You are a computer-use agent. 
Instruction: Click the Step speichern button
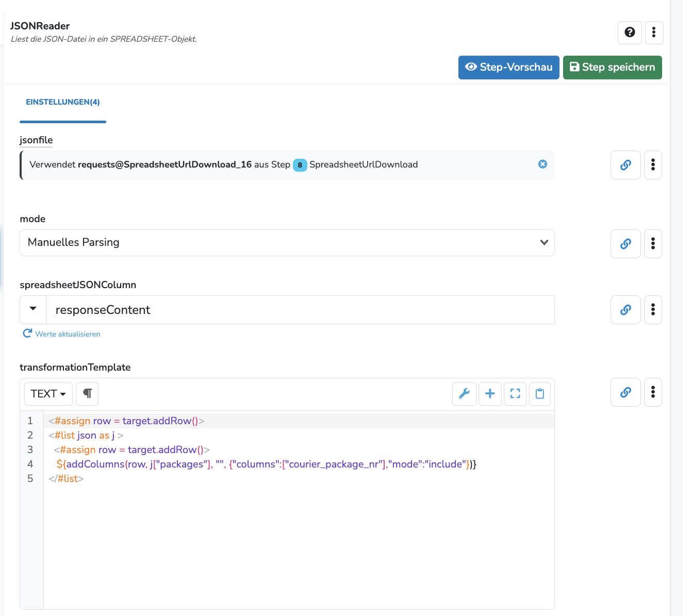(612, 68)
